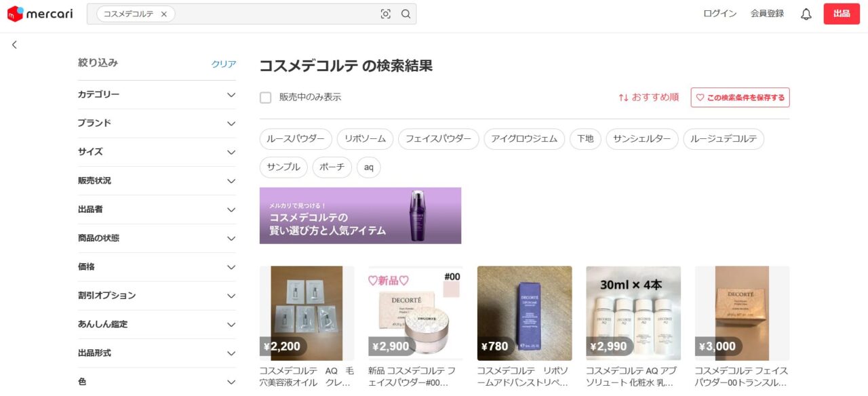Expand the 出品者 filter
The image size is (868, 396).
tap(157, 210)
